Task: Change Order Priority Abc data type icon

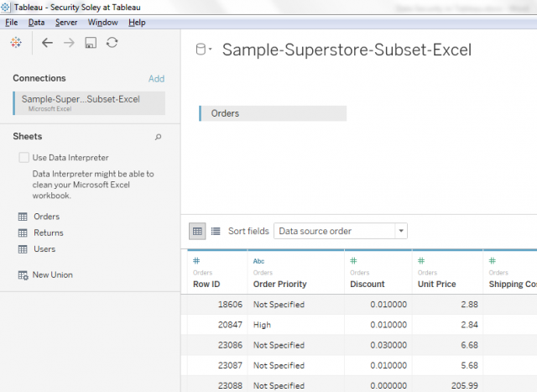Action: (x=258, y=261)
